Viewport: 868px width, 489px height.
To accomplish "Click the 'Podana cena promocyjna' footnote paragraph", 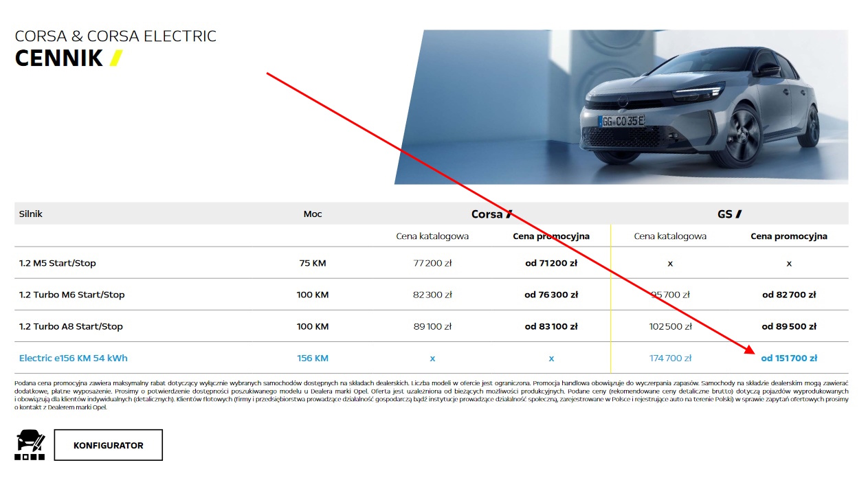I will (432, 395).
